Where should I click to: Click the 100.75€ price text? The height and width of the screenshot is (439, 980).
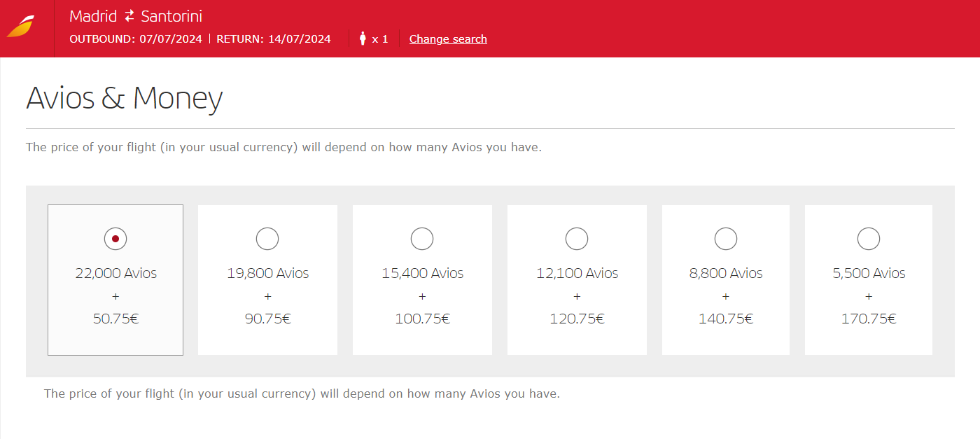coord(422,319)
